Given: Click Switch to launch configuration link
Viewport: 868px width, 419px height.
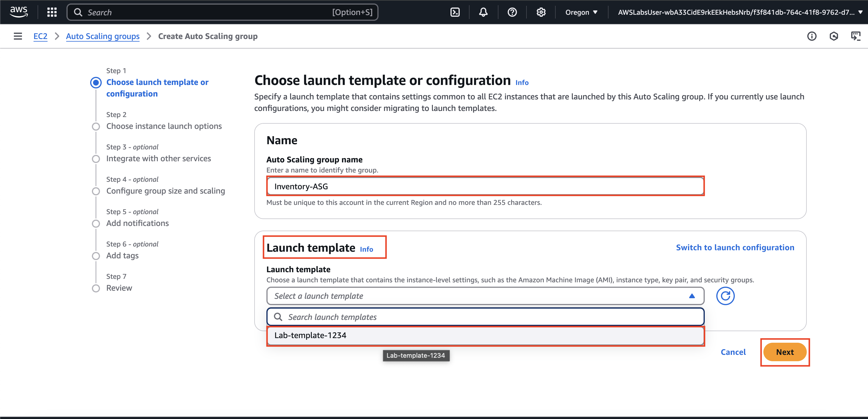Looking at the screenshot, I should 735,247.
